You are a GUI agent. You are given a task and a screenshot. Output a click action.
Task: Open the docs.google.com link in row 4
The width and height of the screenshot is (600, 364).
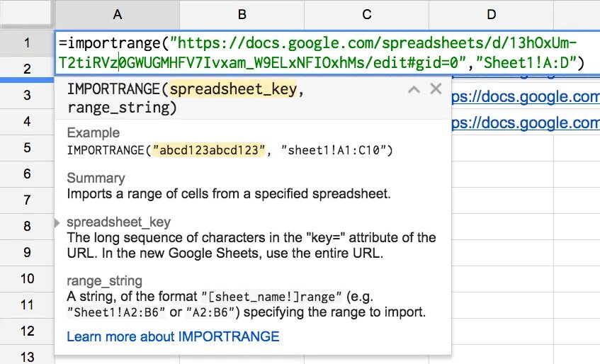click(526, 123)
